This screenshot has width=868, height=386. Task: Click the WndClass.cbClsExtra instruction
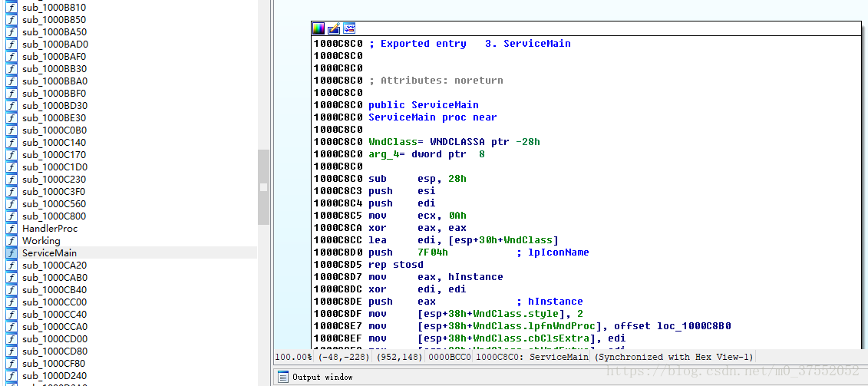(497, 338)
